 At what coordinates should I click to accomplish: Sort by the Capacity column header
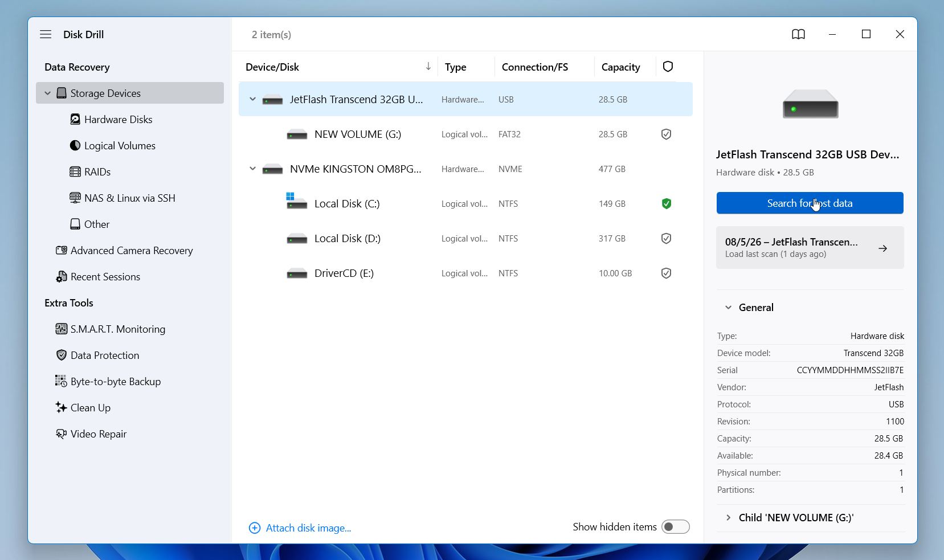(620, 67)
